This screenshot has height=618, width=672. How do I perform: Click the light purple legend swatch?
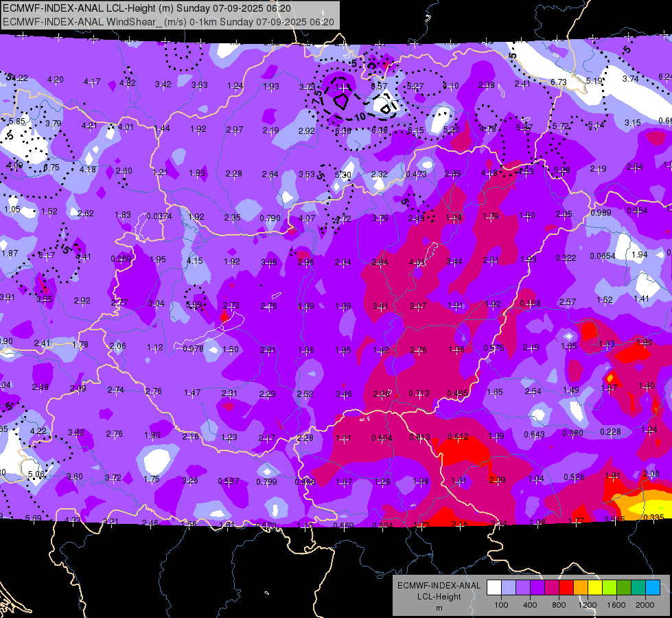click(523, 588)
